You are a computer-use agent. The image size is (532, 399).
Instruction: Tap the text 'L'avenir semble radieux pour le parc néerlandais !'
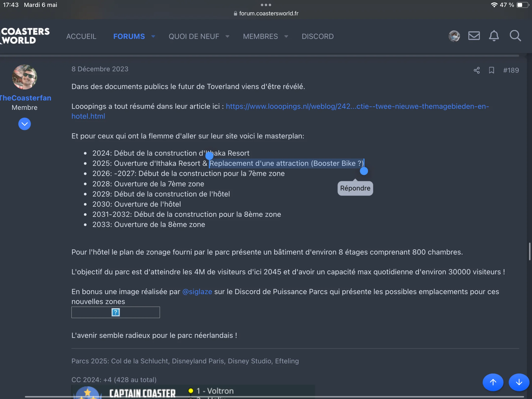[154, 335]
